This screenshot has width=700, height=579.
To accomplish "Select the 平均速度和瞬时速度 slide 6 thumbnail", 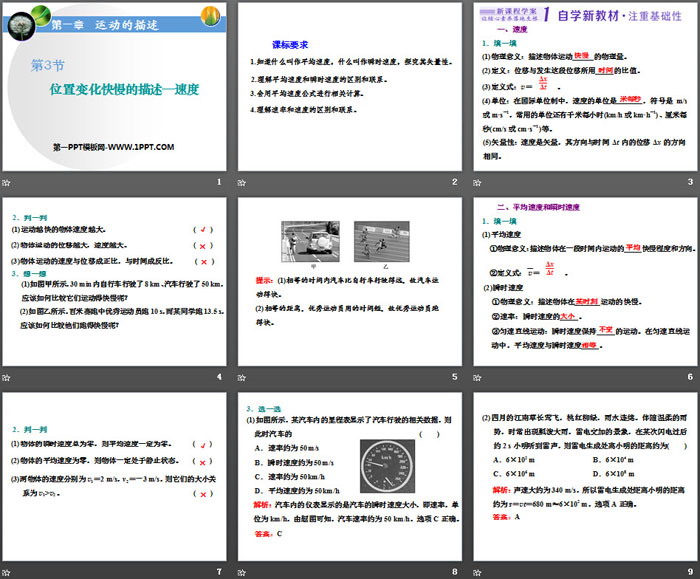I will coord(583,281).
